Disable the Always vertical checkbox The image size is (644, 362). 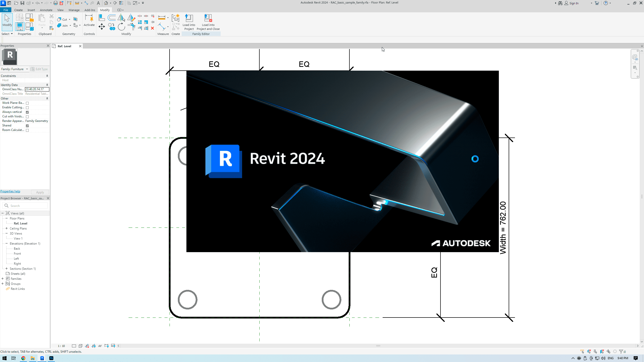pos(27,112)
